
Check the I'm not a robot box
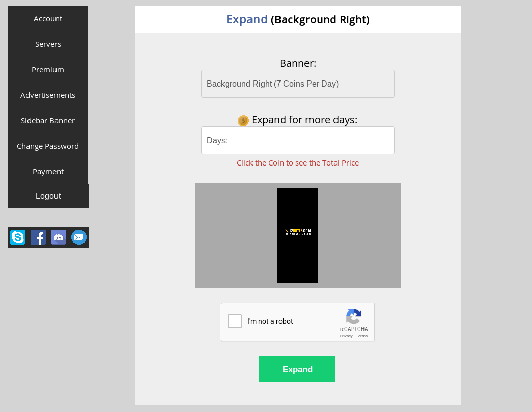(235, 321)
